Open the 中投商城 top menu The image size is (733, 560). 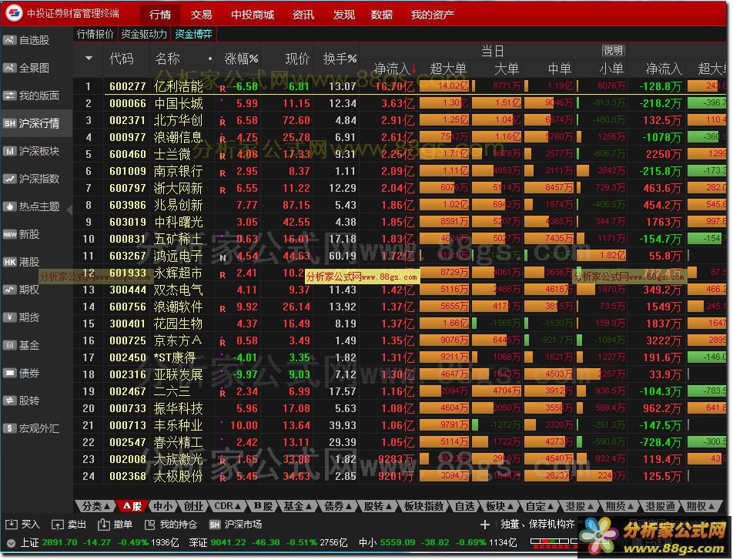click(253, 15)
